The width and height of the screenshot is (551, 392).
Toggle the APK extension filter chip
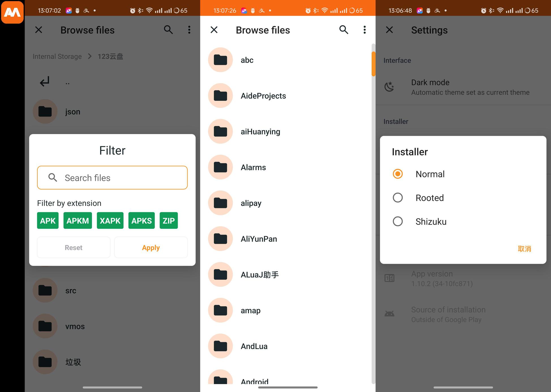pos(48,221)
